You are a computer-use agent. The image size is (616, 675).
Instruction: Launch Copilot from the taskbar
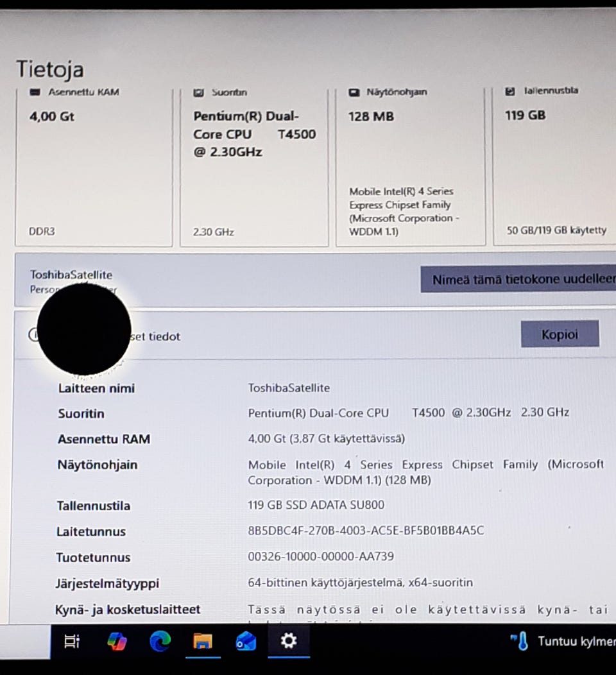tap(117, 641)
